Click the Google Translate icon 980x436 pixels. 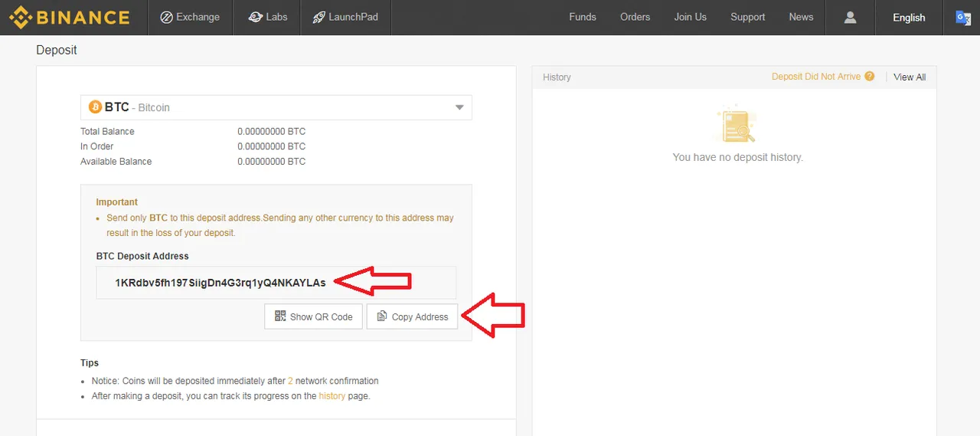[963, 18]
